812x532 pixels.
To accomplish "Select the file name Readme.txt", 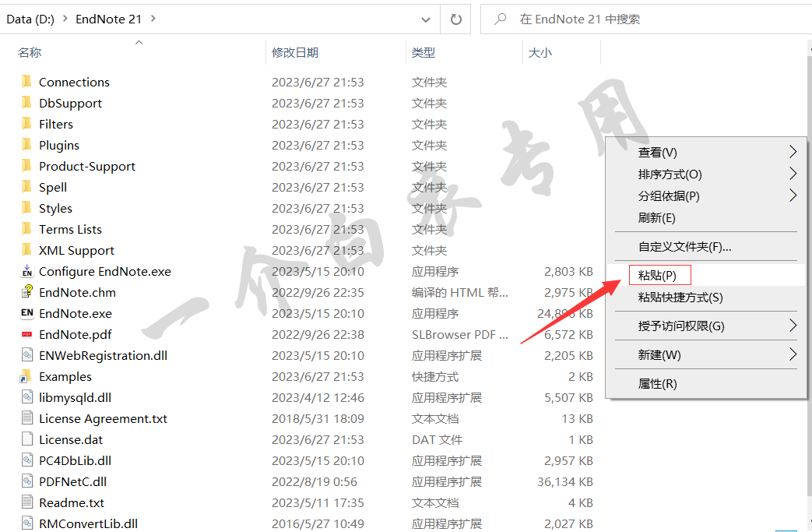I will (x=72, y=502).
